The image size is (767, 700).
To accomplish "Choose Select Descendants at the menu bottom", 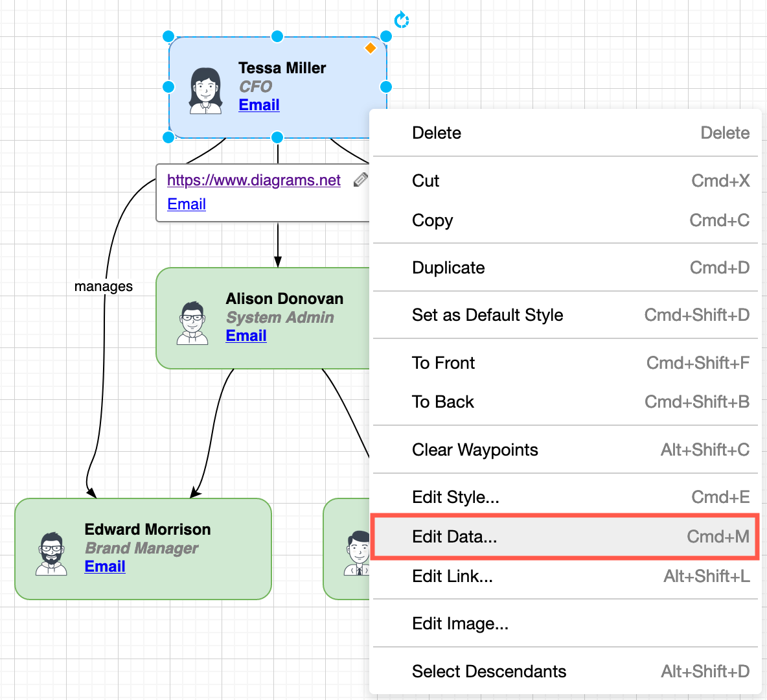I will click(489, 671).
